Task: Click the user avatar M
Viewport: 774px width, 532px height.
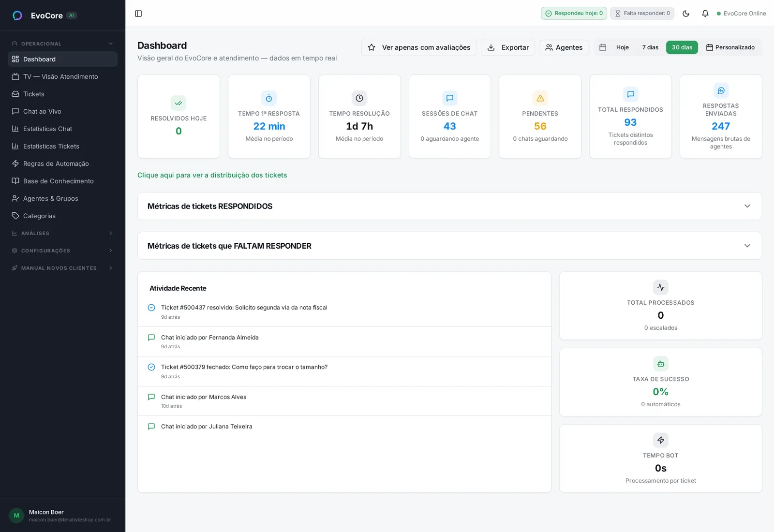Action: coord(16,516)
